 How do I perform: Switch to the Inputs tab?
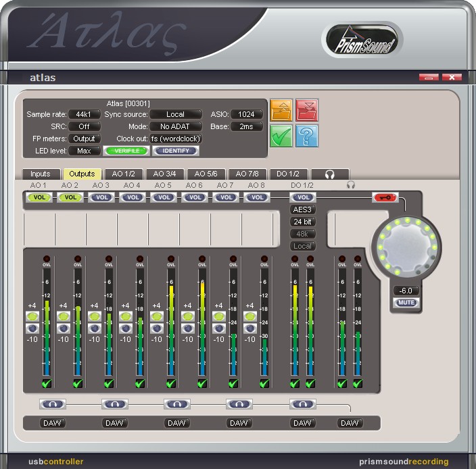(x=41, y=174)
